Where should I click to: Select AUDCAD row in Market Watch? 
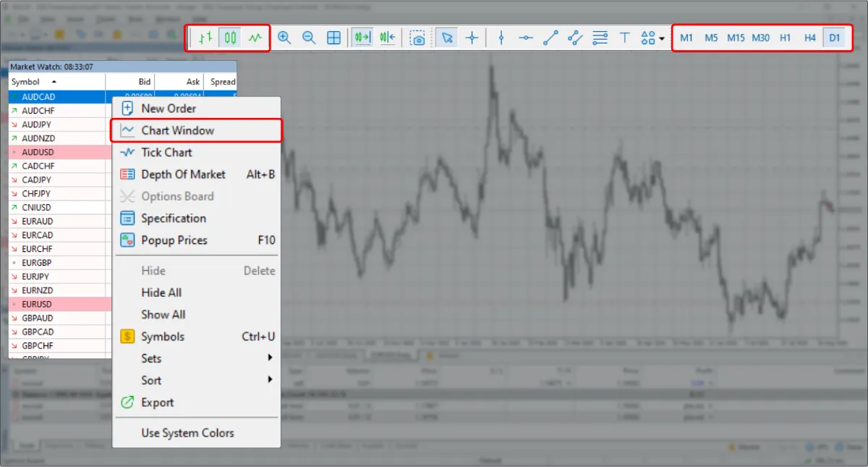click(60, 97)
